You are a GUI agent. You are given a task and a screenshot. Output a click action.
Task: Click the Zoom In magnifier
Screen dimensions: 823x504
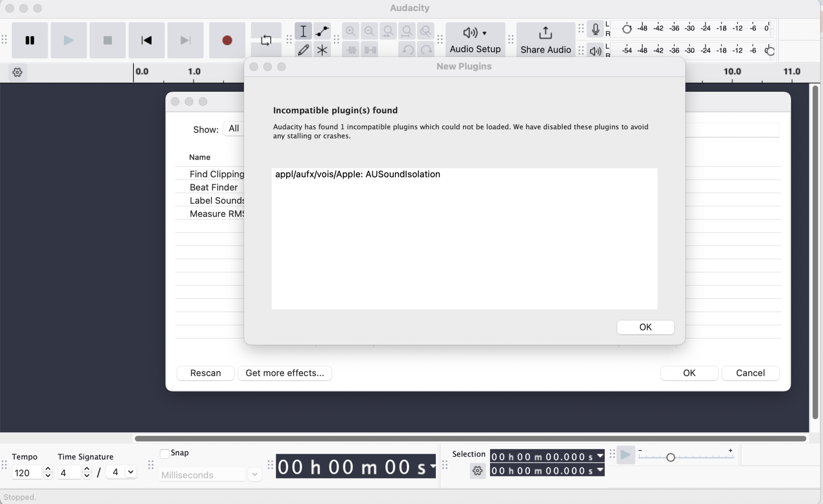point(350,31)
